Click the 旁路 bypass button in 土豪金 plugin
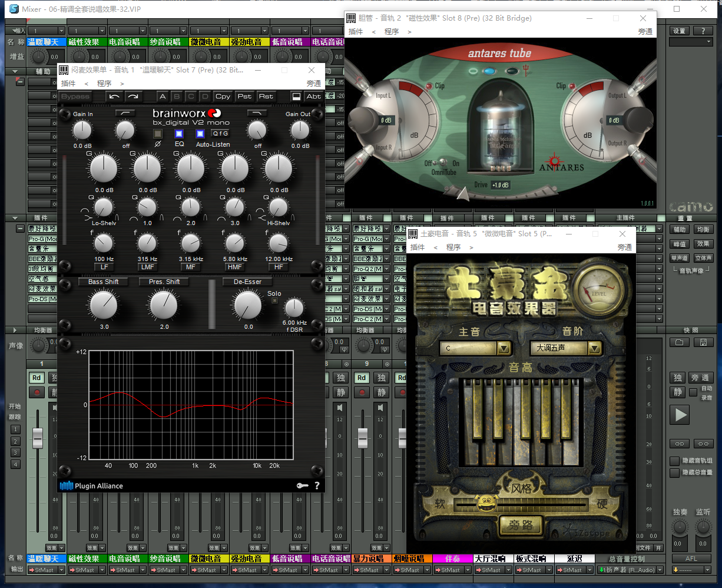 tap(520, 525)
